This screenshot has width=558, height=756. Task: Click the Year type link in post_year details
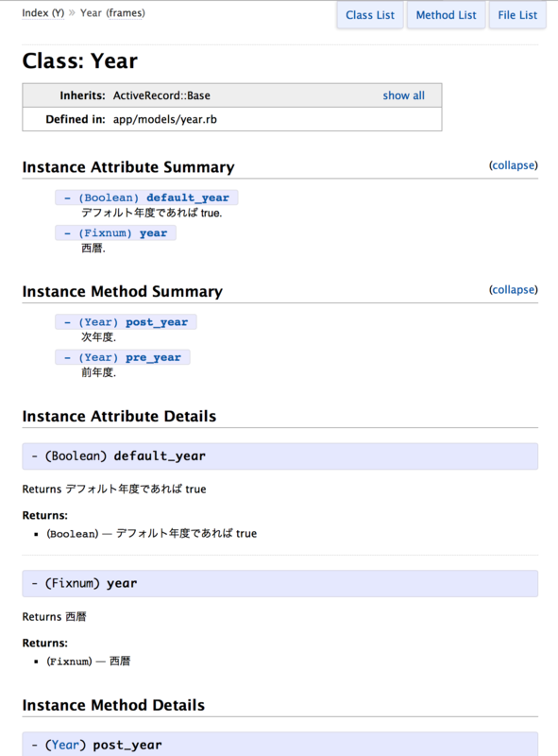pos(65,745)
